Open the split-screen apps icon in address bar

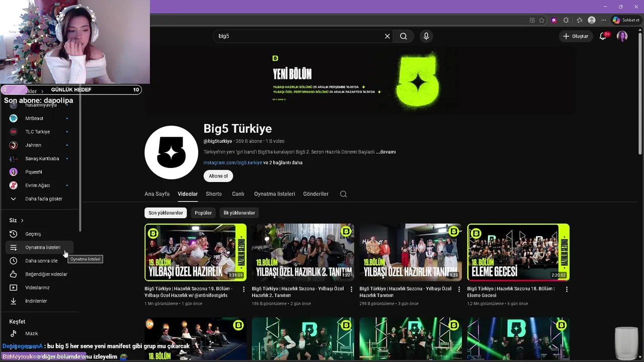(x=532, y=20)
